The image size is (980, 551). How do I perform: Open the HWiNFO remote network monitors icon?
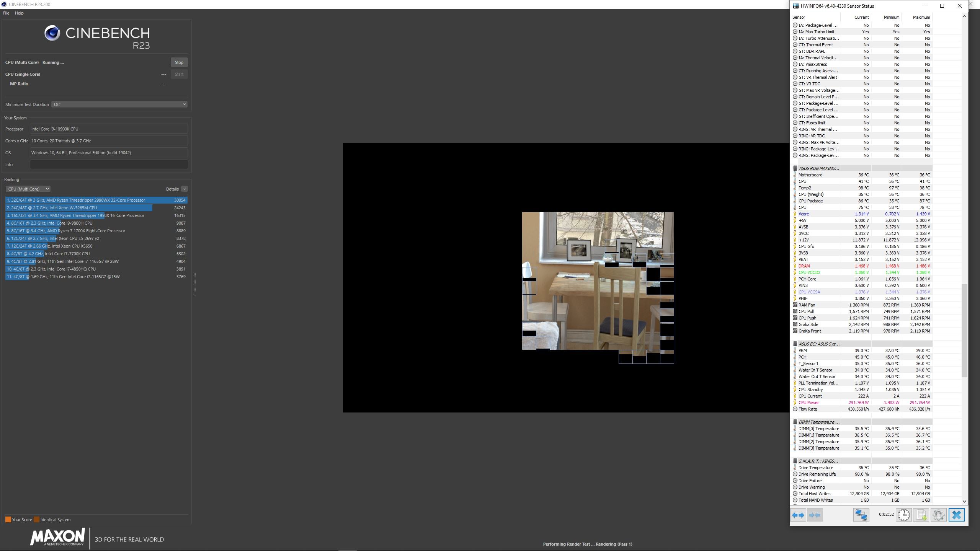click(861, 515)
